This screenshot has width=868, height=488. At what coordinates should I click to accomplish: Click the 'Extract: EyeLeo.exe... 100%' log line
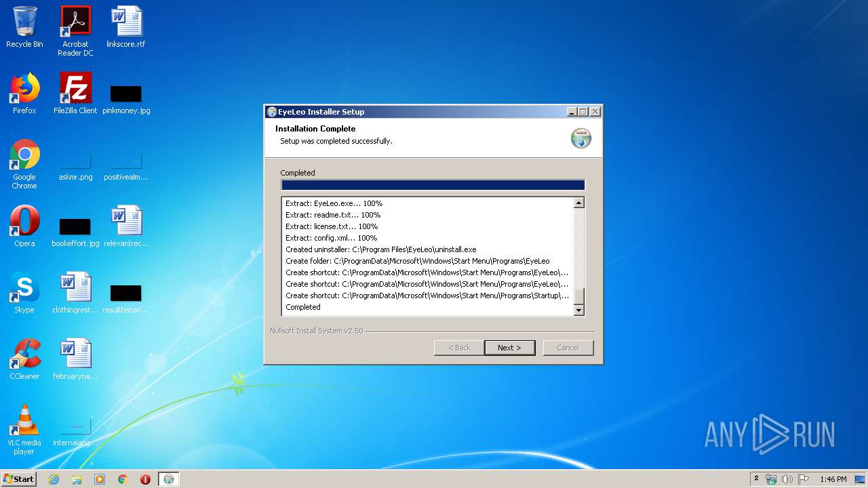click(x=334, y=203)
